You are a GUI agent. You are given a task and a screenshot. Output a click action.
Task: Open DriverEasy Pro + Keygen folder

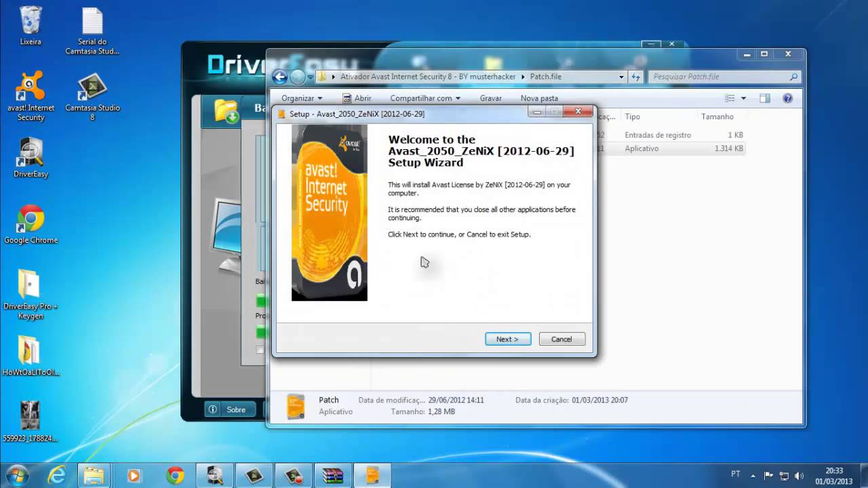coord(31,294)
